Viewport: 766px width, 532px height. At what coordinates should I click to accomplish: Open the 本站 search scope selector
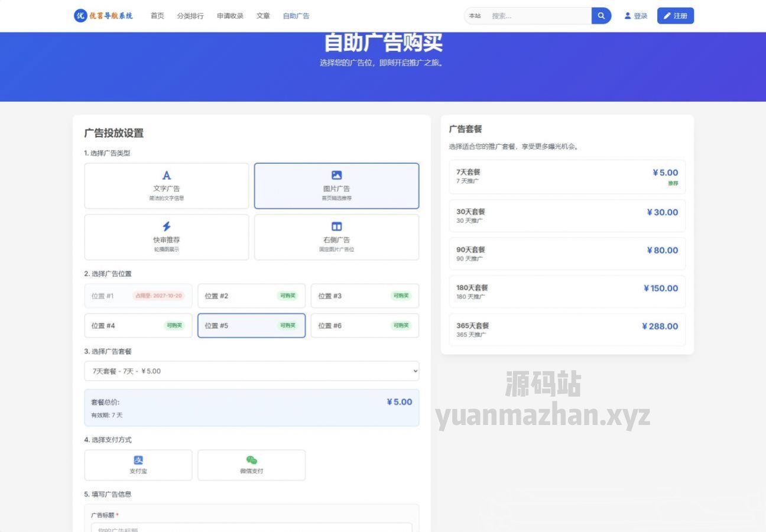tap(475, 16)
